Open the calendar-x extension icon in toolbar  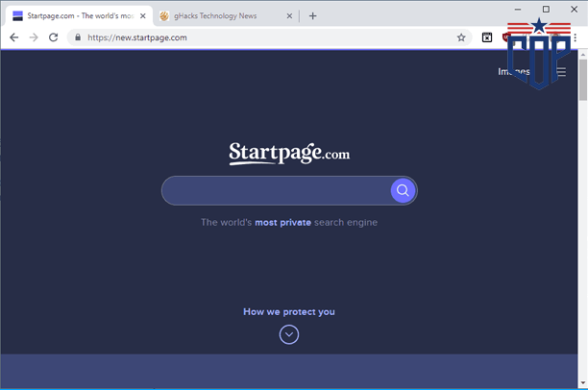(487, 37)
